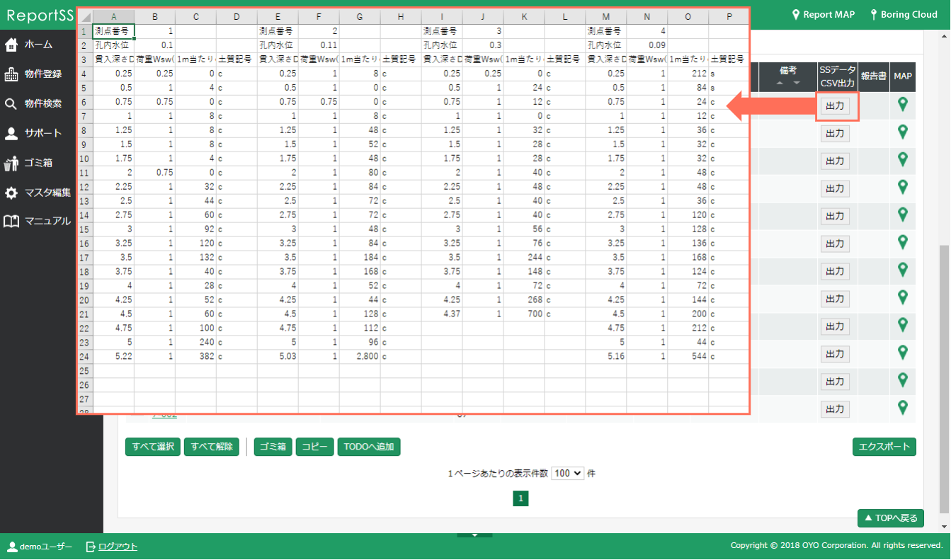The image size is (951, 560).
Task: Click 孔内水位 value 0.3 in spreadsheet
Action: tap(483, 45)
